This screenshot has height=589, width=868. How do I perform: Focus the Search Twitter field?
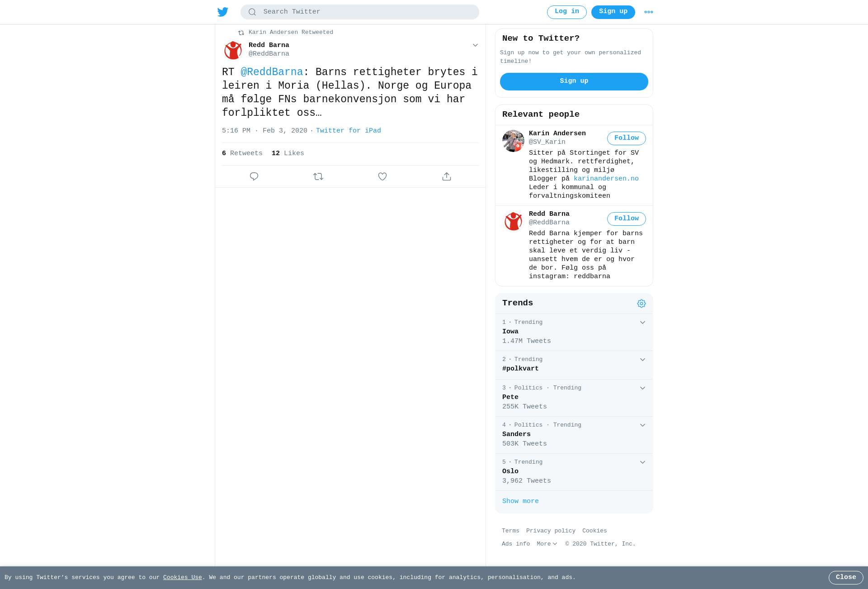click(x=360, y=12)
